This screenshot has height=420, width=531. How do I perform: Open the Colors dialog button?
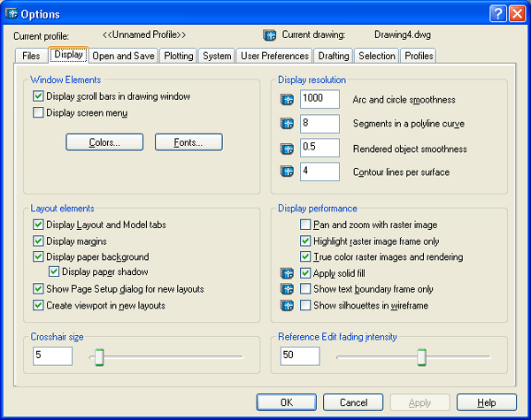pos(104,142)
